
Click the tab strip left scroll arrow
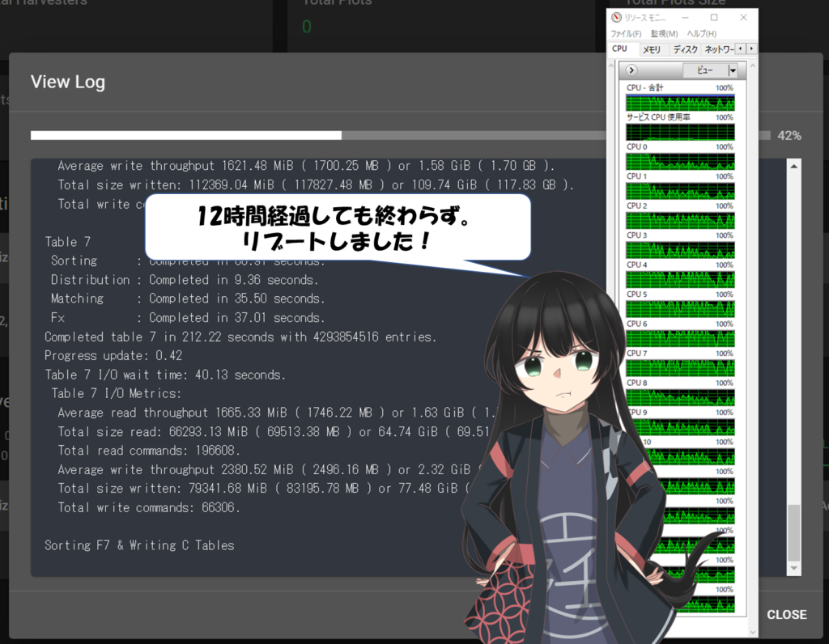click(x=741, y=49)
